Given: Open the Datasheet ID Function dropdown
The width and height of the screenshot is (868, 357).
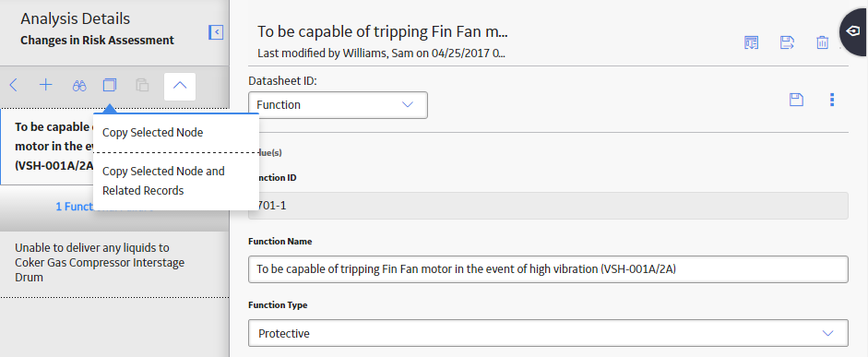Looking at the screenshot, I should coord(339,104).
